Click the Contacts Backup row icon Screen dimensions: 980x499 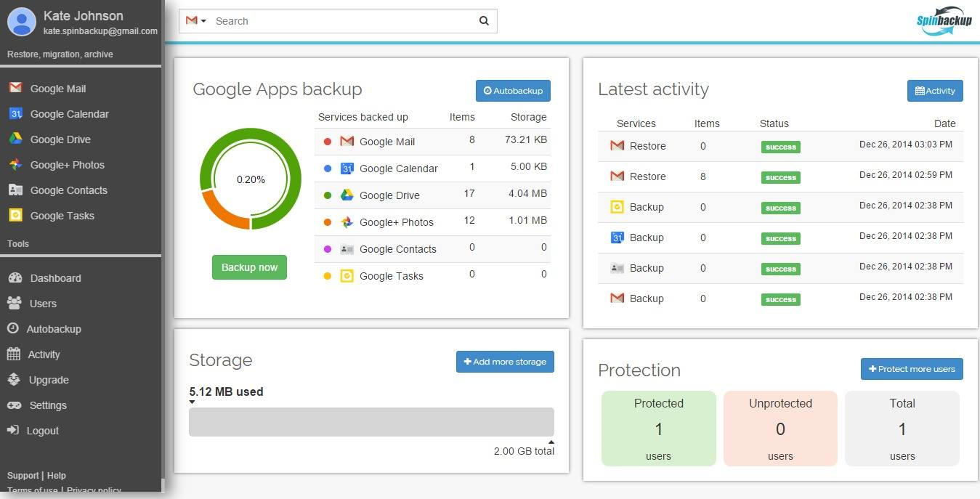(x=617, y=268)
